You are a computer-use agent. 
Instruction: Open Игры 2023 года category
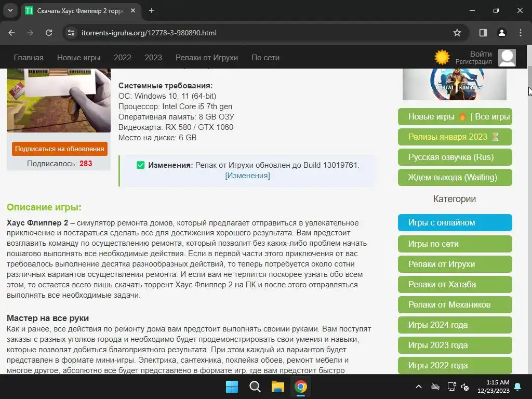tap(455, 345)
